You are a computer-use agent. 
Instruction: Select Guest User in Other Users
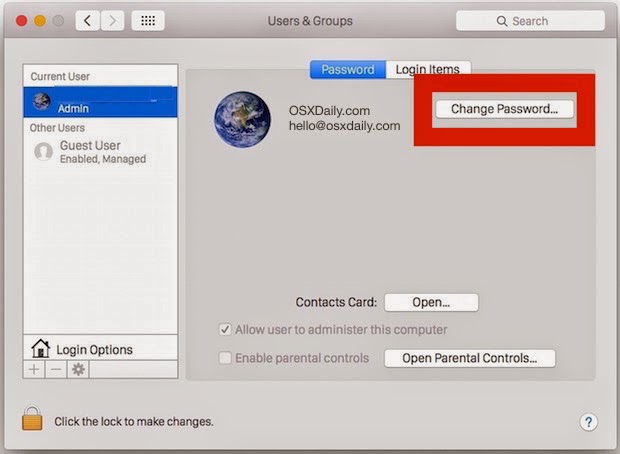[x=100, y=151]
